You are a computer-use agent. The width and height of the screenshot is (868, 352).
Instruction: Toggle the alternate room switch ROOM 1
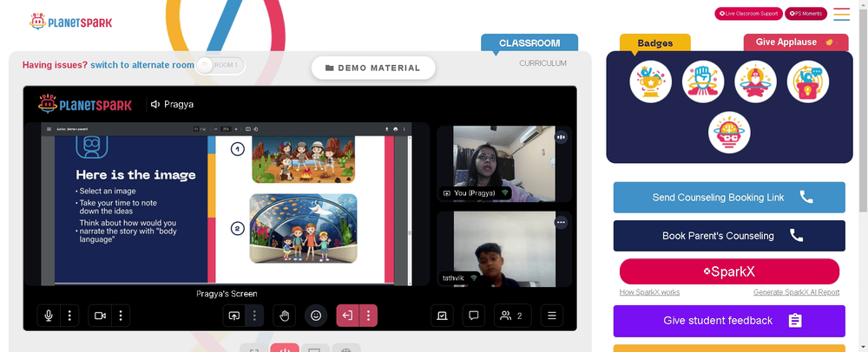tap(220, 65)
